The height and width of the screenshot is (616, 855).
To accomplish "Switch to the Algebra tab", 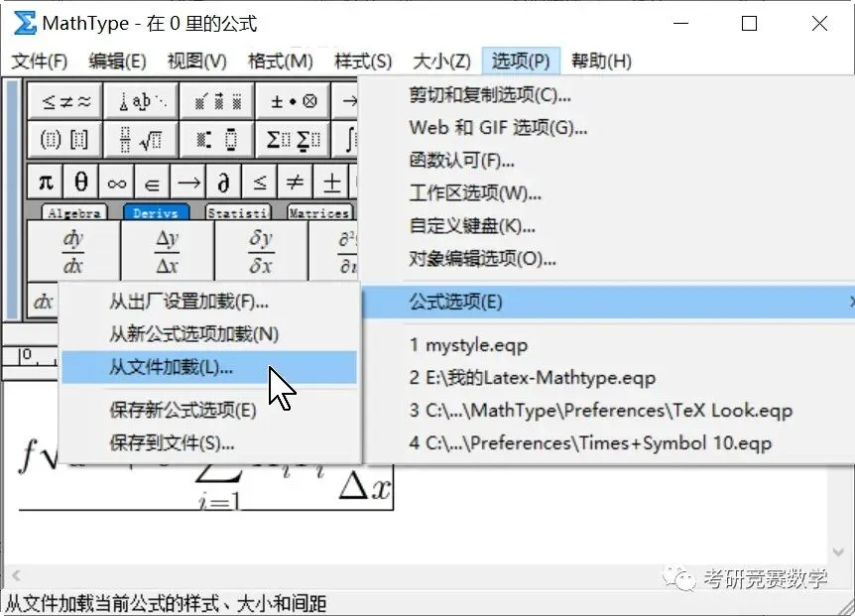I will (x=74, y=212).
